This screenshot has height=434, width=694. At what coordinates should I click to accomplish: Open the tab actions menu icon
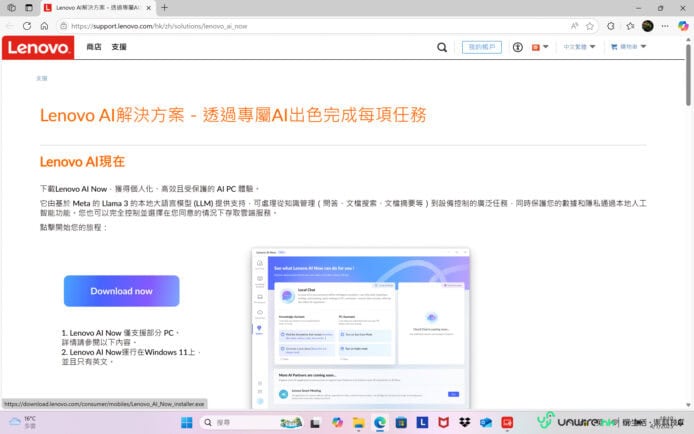point(29,8)
